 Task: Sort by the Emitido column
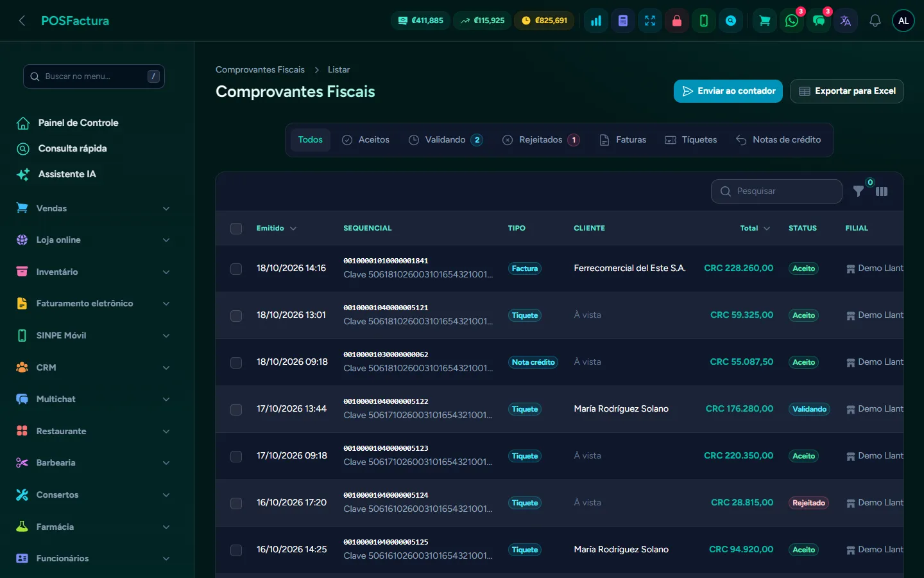[277, 228]
